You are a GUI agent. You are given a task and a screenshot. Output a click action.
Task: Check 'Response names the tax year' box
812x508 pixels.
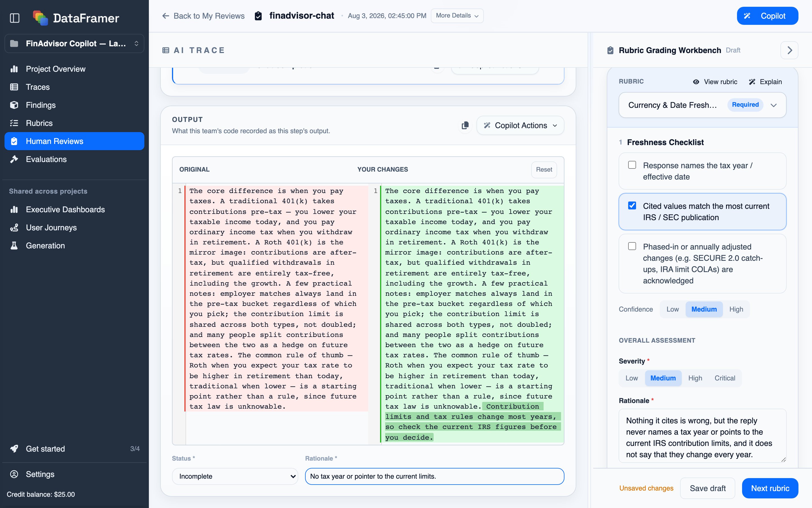click(632, 165)
